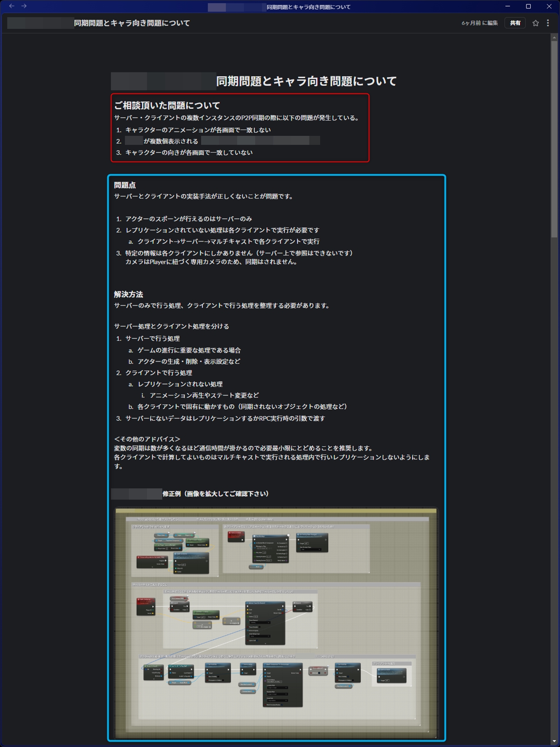Screen dimensions: 560x747
Task: Click the breadcrumb title in top bar
Action: click(x=132, y=23)
